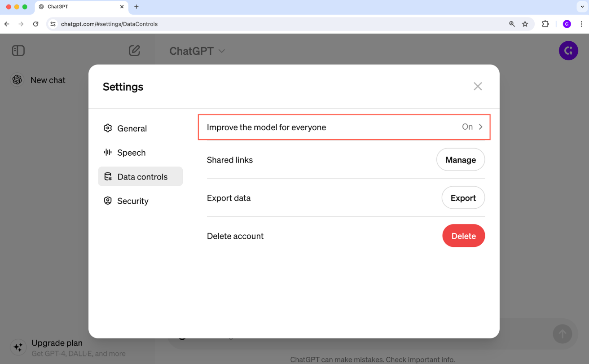Click the Speech waveform icon

tap(108, 152)
